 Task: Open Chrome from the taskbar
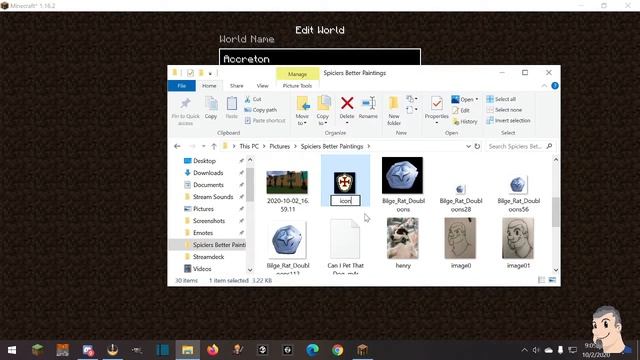pyautogui.click(x=337, y=350)
